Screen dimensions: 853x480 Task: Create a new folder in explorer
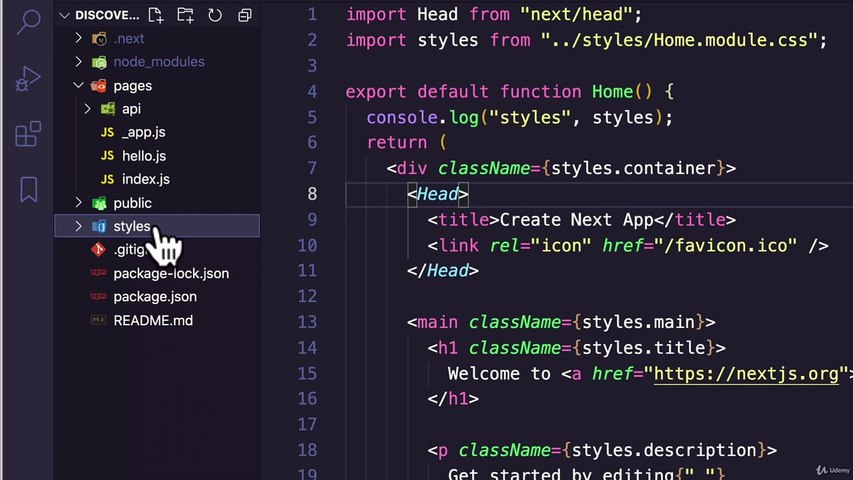(186, 15)
